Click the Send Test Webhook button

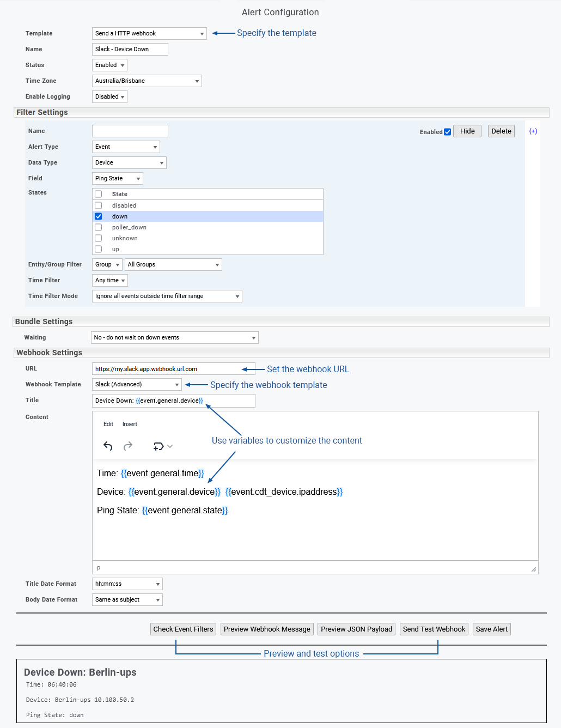[x=434, y=629]
